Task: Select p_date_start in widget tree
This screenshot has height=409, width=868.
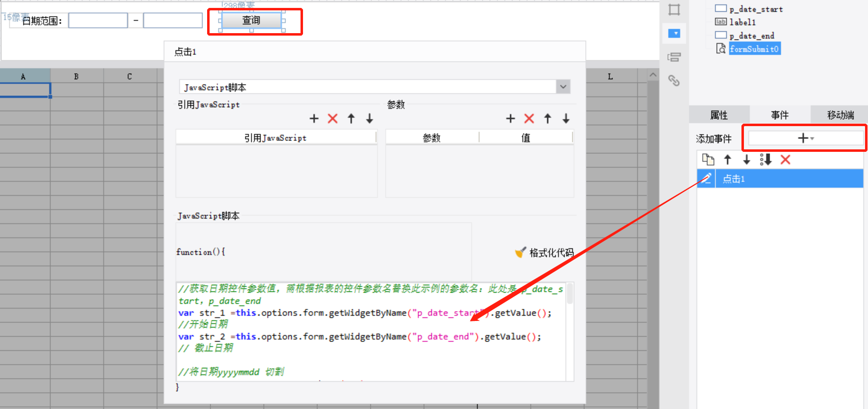Action: [756, 9]
